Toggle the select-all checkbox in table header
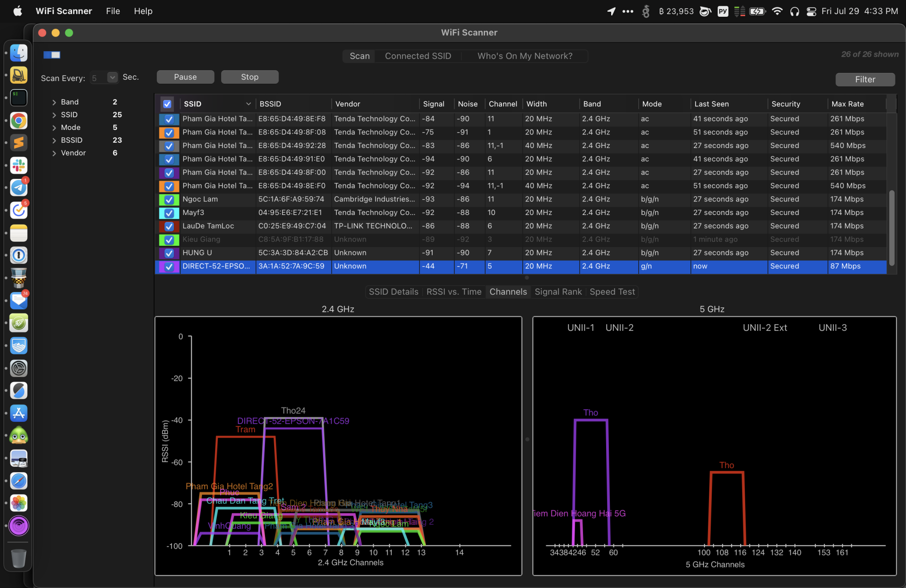Viewport: 906px width, 588px height. (167, 104)
